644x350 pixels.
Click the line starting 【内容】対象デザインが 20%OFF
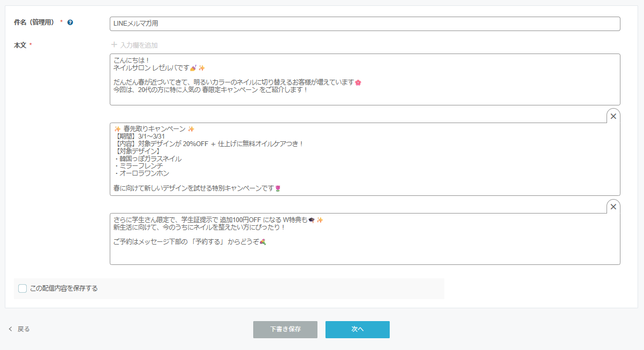[x=209, y=144]
